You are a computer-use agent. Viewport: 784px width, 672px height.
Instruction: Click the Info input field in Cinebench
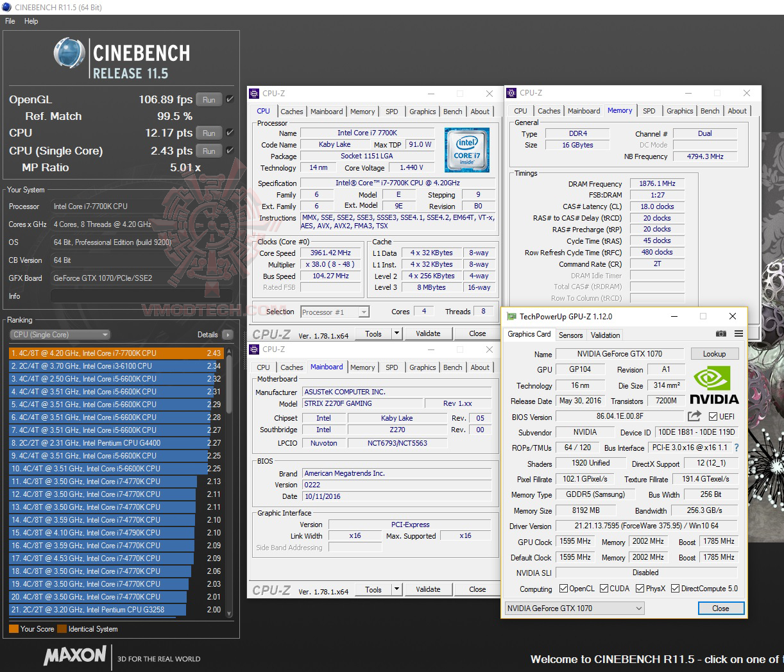tap(141, 296)
